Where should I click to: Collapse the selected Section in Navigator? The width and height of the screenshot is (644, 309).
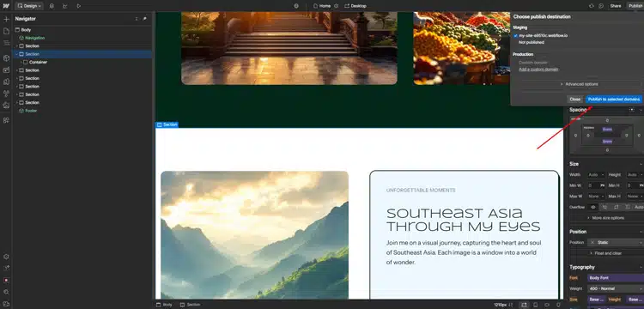(17, 54)
